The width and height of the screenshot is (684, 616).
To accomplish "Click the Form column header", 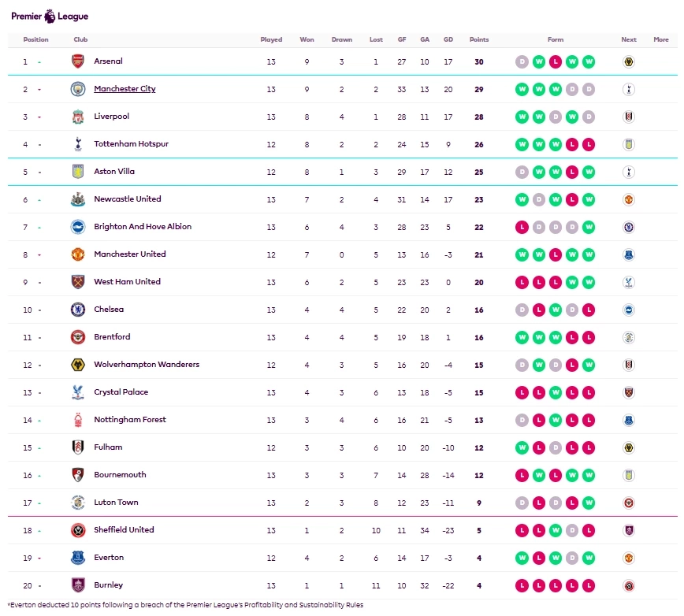I will pyautogui.click(x=556, y=39).
